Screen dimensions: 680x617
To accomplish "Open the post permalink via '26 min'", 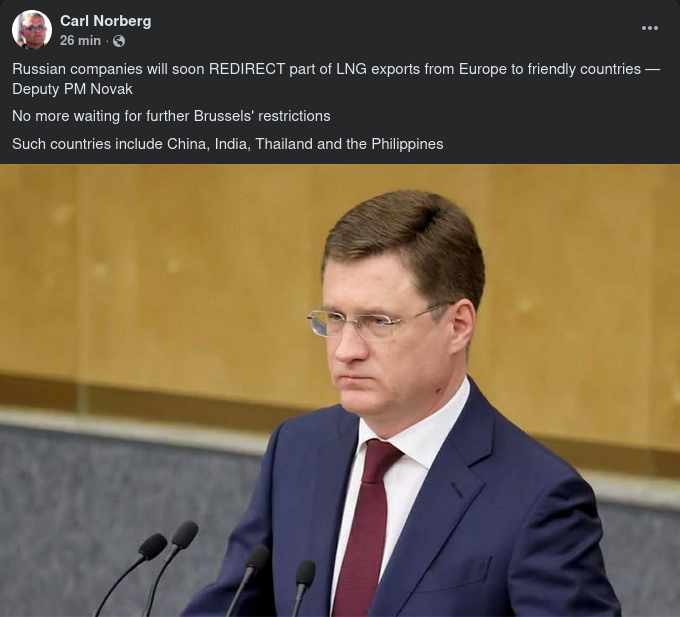I will click(80, 41).
